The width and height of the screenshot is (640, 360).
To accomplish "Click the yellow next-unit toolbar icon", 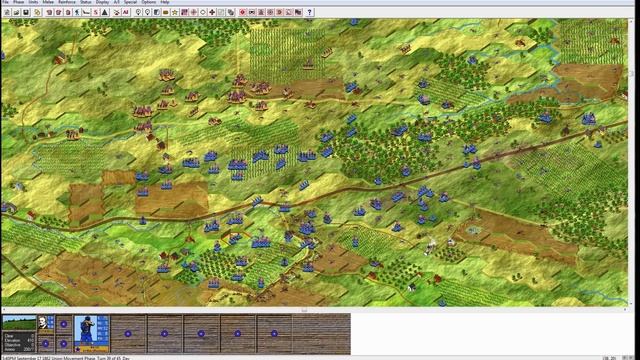I will pyautogui.click(x=38, y=12).
